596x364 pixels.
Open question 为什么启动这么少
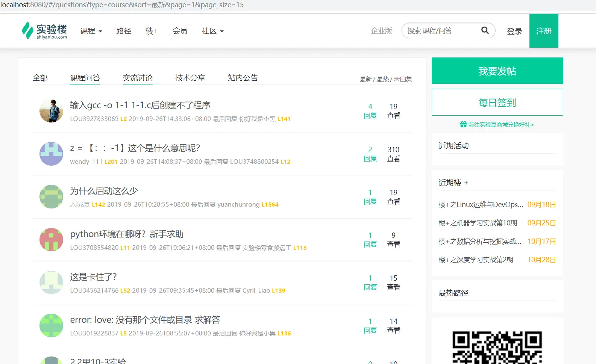(104, 191)
